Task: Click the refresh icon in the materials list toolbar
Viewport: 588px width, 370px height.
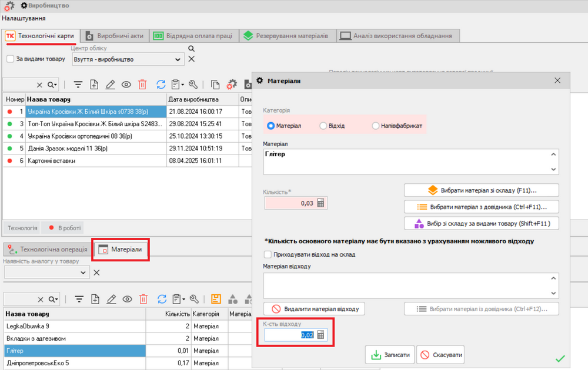Action: [161, 299]
